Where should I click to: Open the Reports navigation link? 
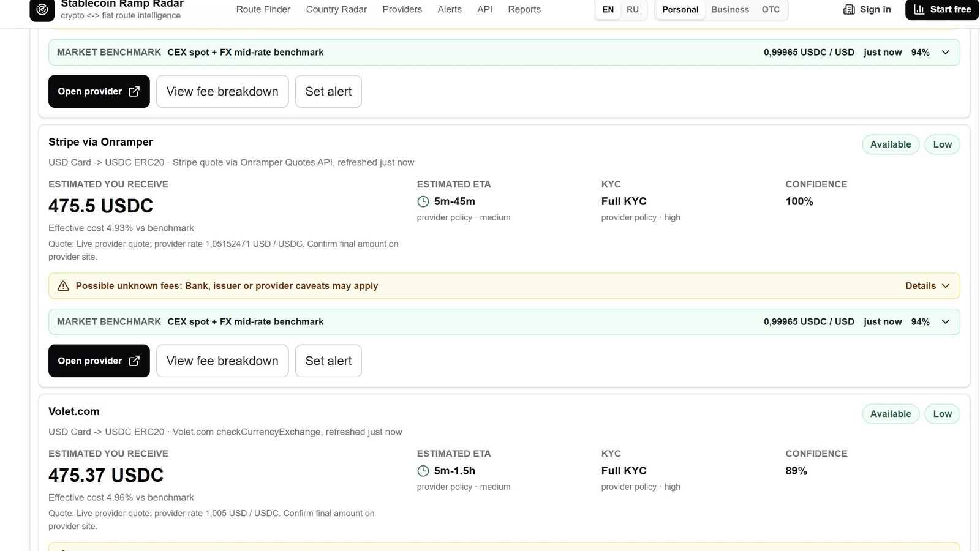click(524, 9)
